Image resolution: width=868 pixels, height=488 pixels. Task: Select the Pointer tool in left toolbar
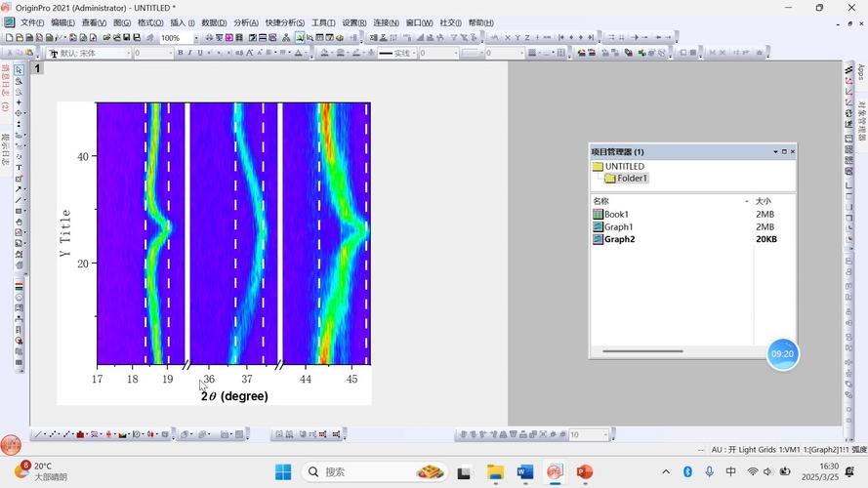[19, 70]
